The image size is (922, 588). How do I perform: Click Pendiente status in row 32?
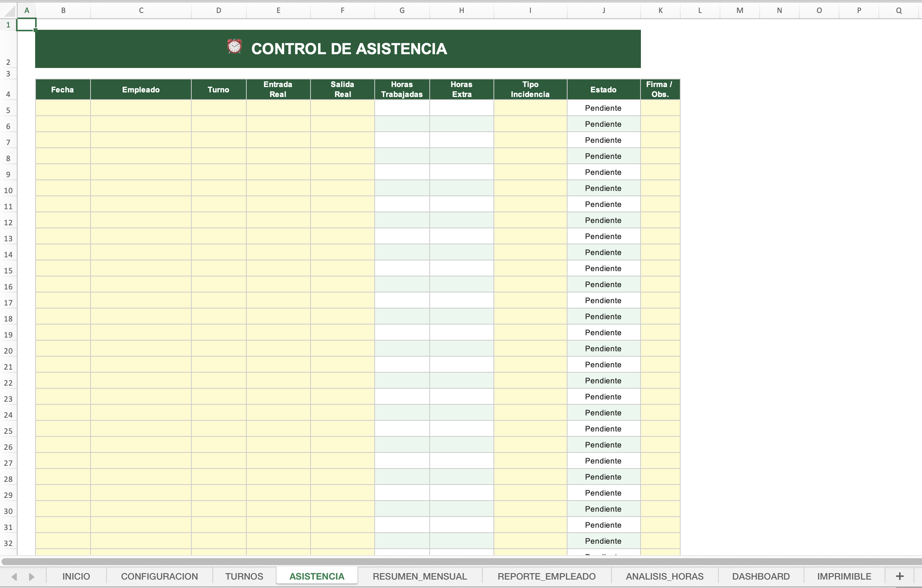(603, 541)
